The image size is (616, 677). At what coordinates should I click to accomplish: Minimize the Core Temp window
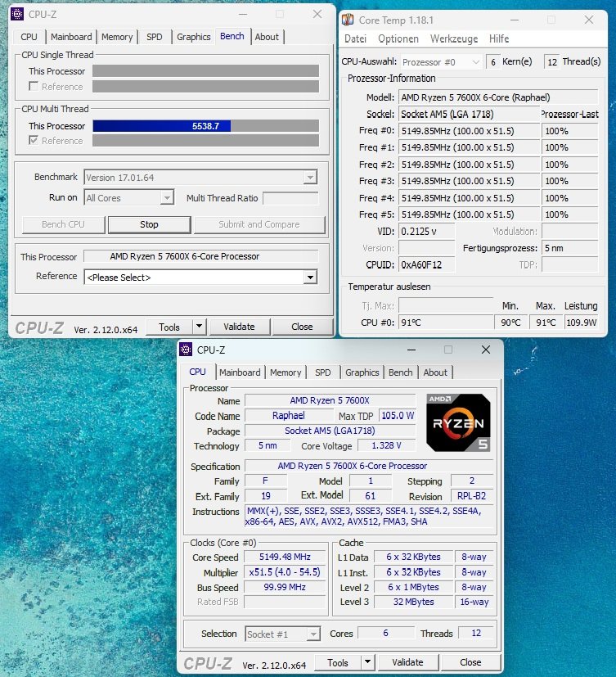(x=515, y=20)
